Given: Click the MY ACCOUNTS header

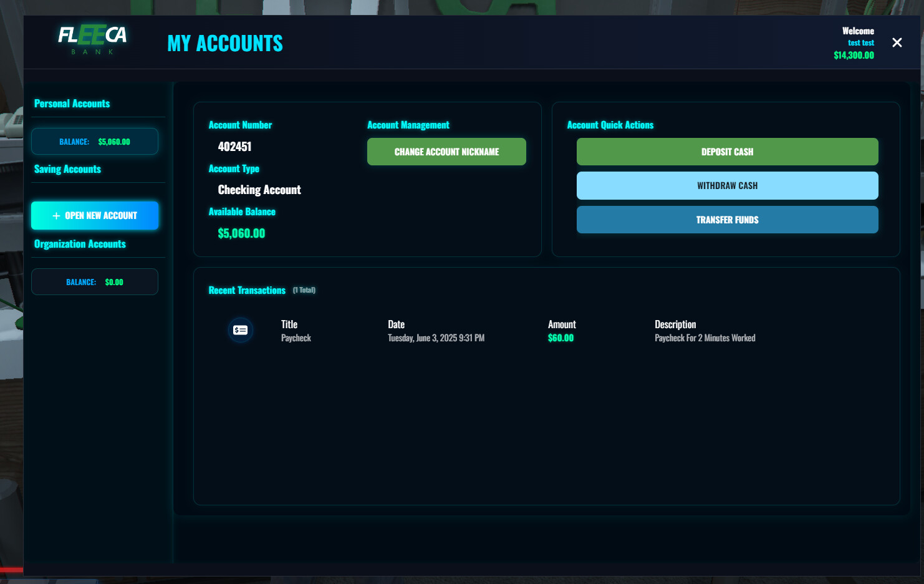Looking at the screenshot, I should click(x=224, y=42).
